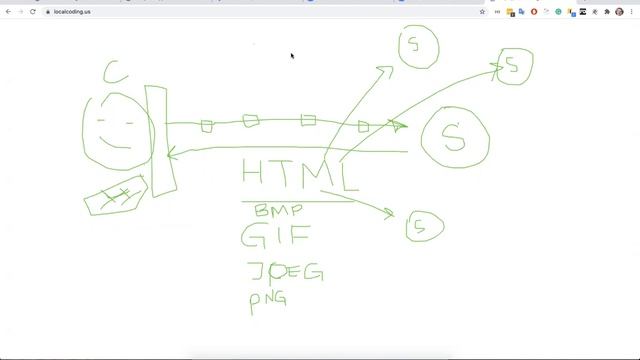Open the Chrome three-dot menu
The width and height of the screenshot is (640, 360).
(x=631, y=12)
